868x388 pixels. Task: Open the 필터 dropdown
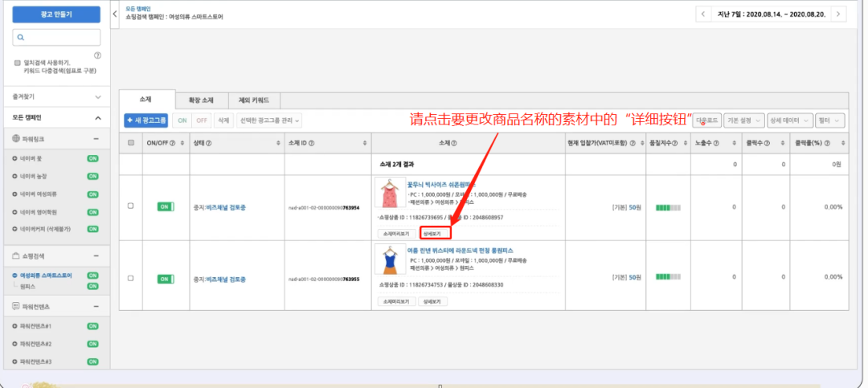[x=830, y=120]
